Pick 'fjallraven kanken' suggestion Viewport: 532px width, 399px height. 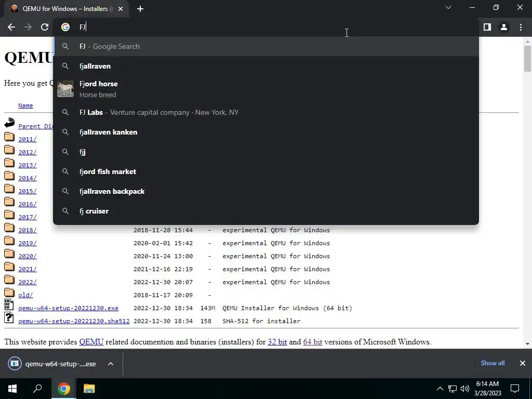click(266, 132)
